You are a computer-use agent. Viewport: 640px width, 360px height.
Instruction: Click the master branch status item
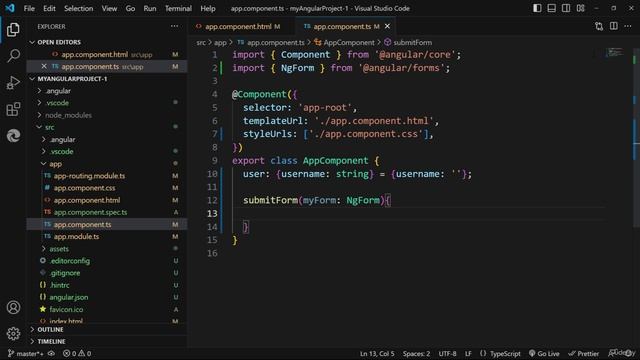point(25,353)
